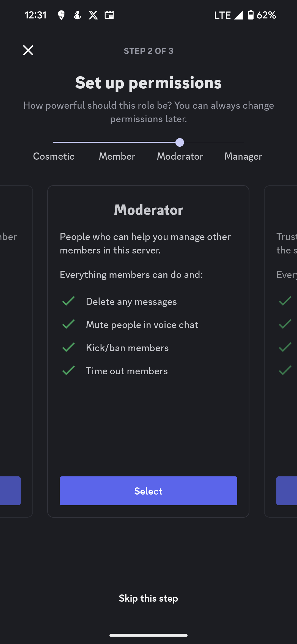Tap Skip this step
This screenshot has height=644, width=297.
[148, 598]
